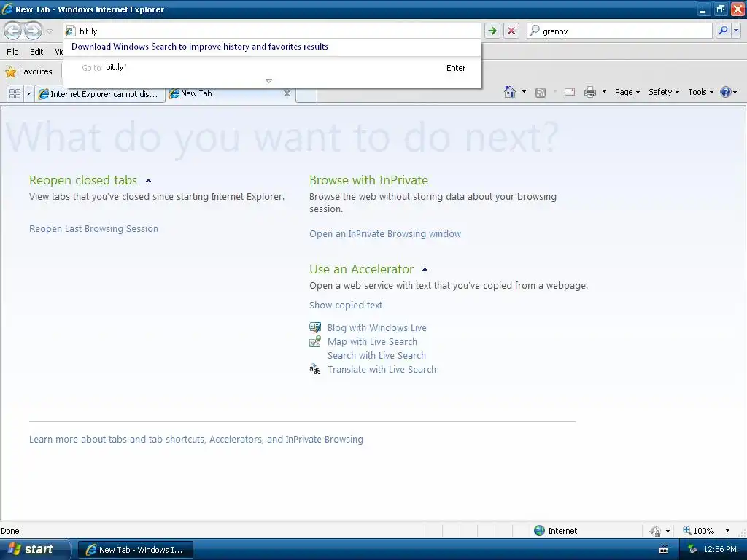747x560 pixels.
Task: Open the Quick Tabs grid icon
Action: pos(15,93)
